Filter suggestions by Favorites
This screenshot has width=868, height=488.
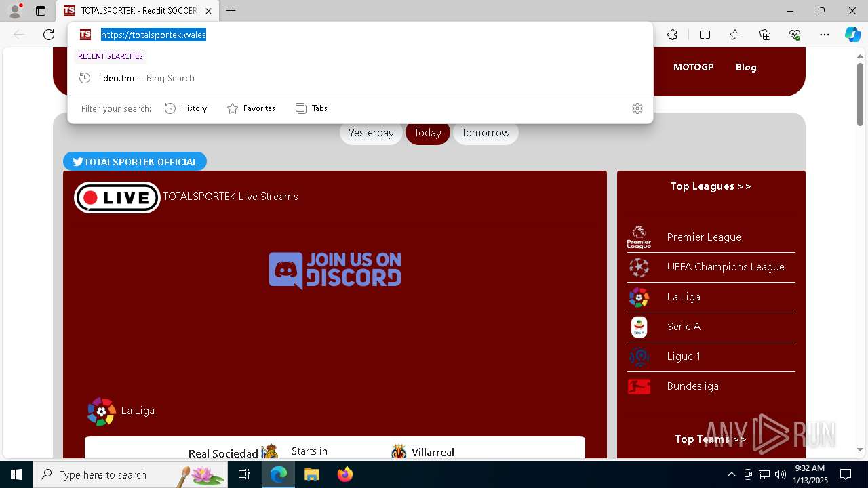pos(251,108)
